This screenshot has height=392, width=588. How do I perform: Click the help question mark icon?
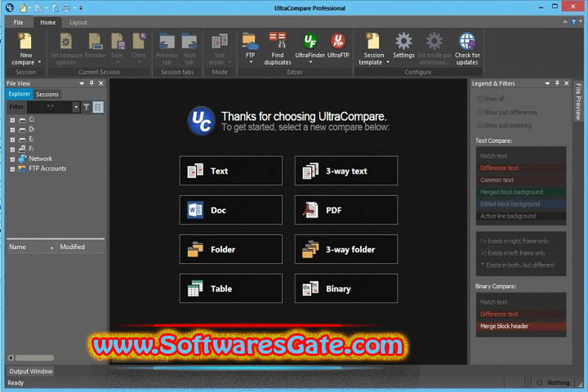(573, 22)
